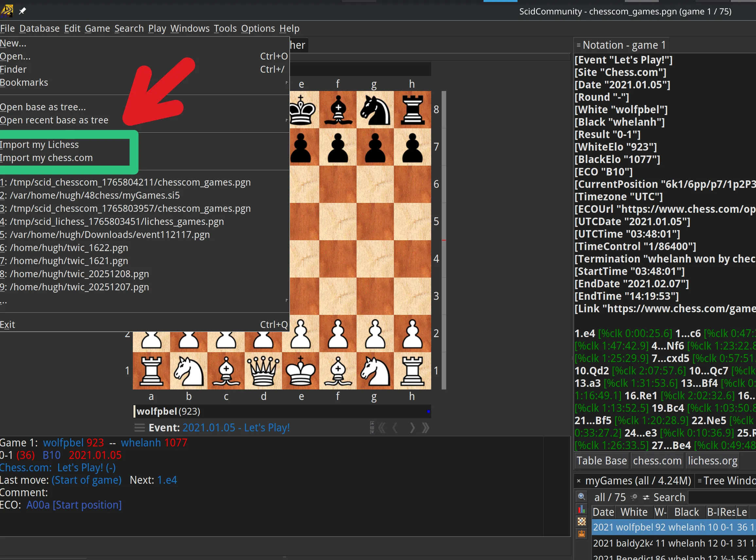The height and width of the screenshot is (560, 756).
Task: Open the Edit menu
Action: point(72,28)
